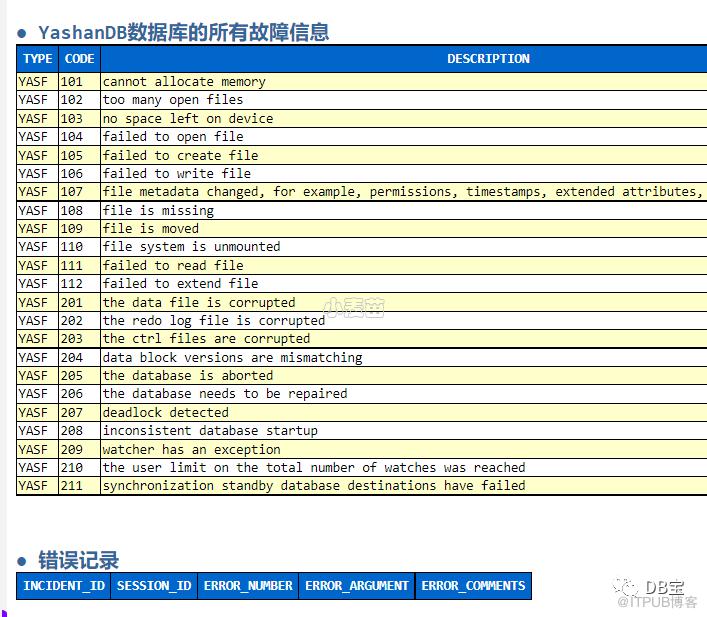Click the INCIDENT_ID column header
Image resolution: width=707 pixels, height=617 pixels.
64,586
